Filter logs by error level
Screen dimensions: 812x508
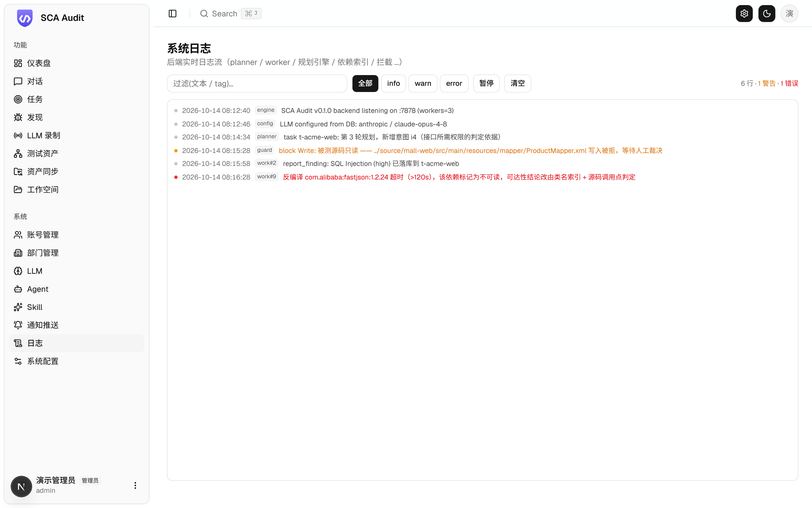pos(454,83)
